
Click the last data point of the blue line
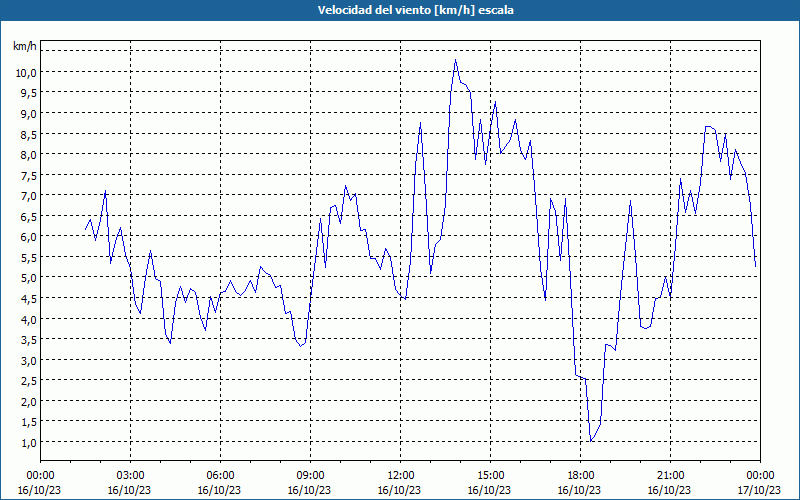[756, 266]
